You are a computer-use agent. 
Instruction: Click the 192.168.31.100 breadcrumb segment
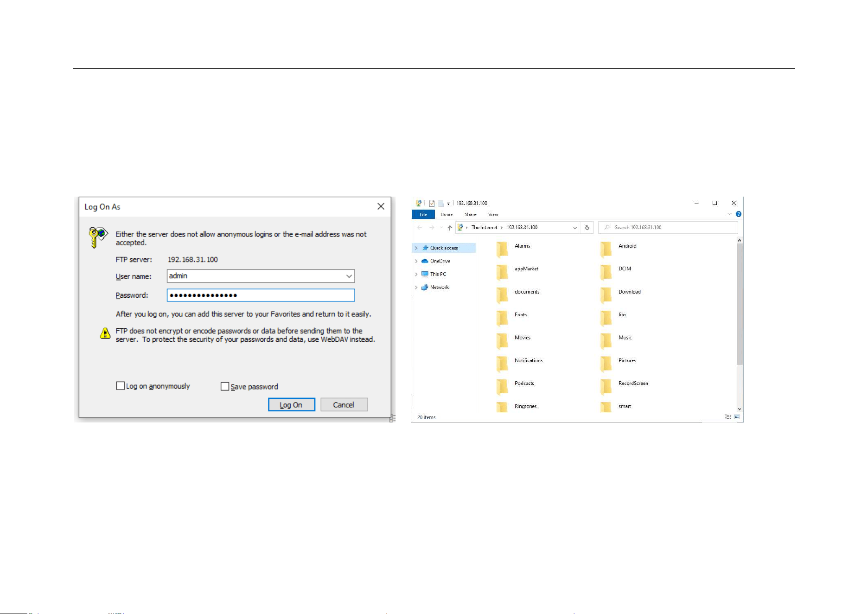pyautogui.click(x=522, y=228)
